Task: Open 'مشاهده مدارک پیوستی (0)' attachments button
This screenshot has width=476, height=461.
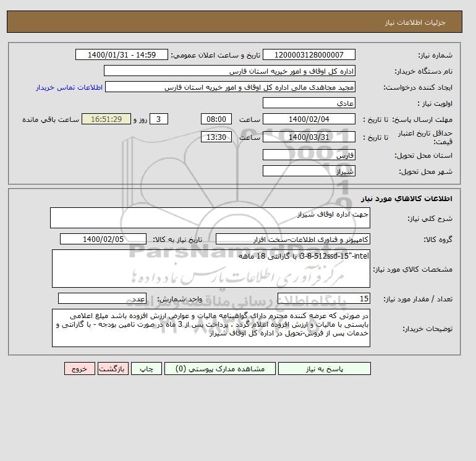Action: click(x=220, y=369)
